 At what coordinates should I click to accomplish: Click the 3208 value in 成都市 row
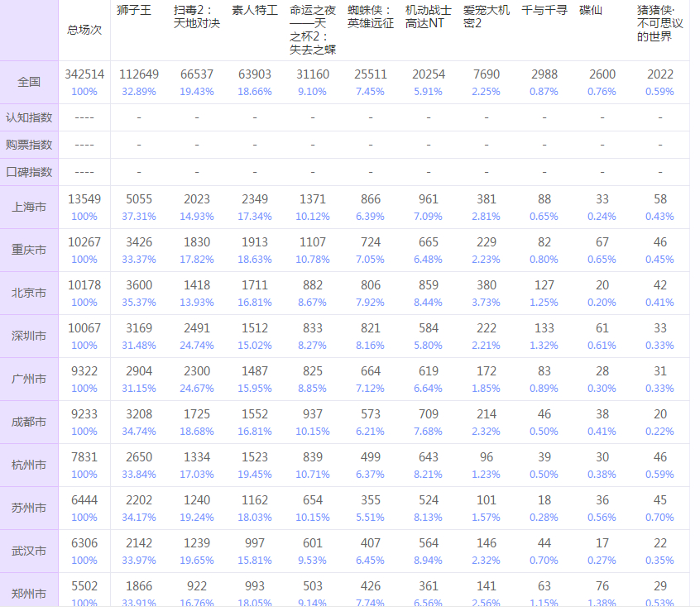(x=139, y=414)
